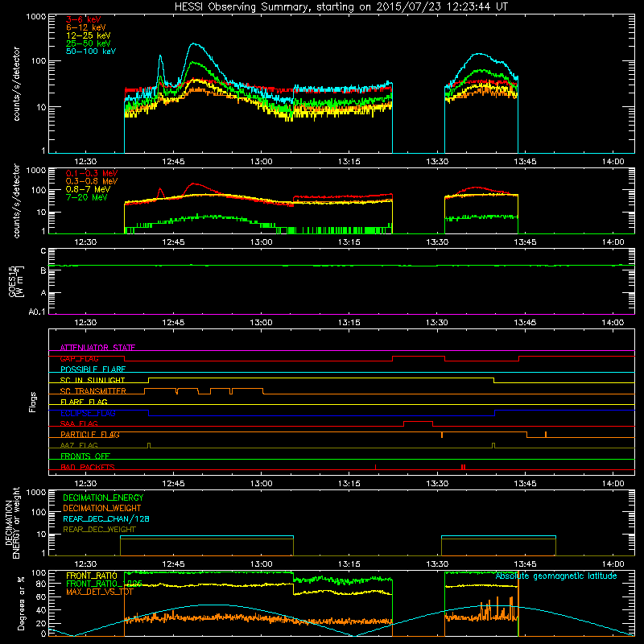Click the DECIMATION_WEIGHT legend label
The width and height of the screenshot is (644, 644).
point(102,508)
